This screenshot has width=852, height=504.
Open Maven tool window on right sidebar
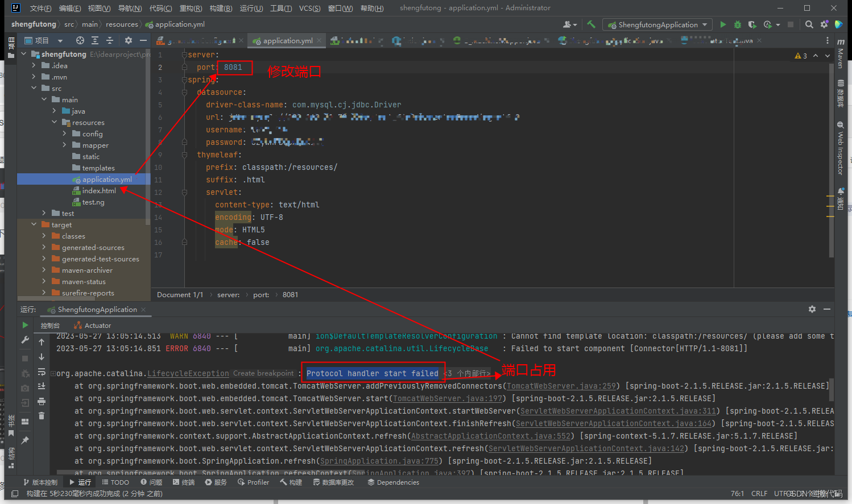point(841,53)
